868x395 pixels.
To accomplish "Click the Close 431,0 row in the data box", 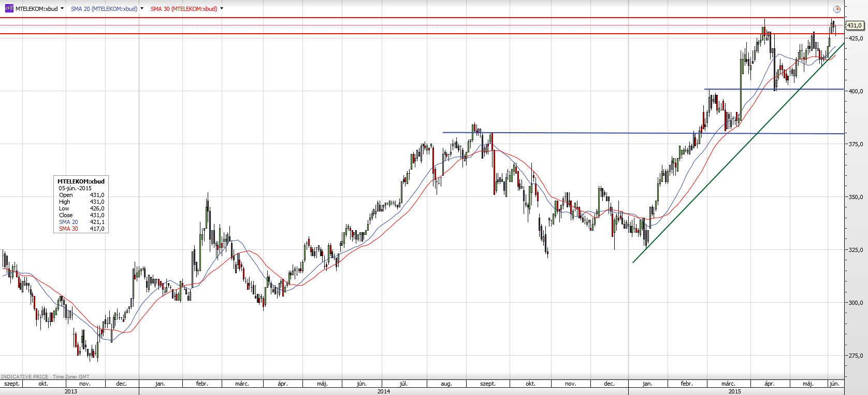I will (x=81, y=215).
